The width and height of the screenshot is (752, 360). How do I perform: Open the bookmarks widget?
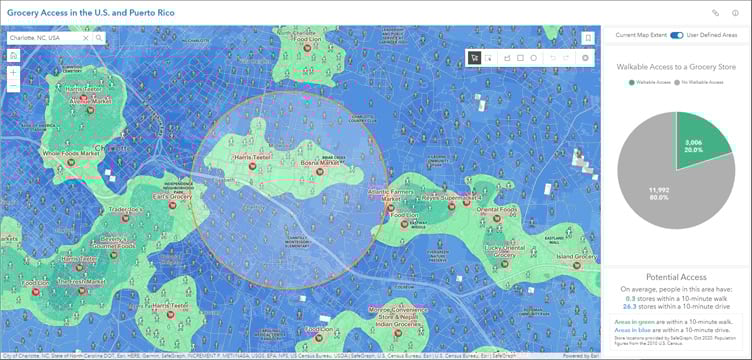(588, 38)
